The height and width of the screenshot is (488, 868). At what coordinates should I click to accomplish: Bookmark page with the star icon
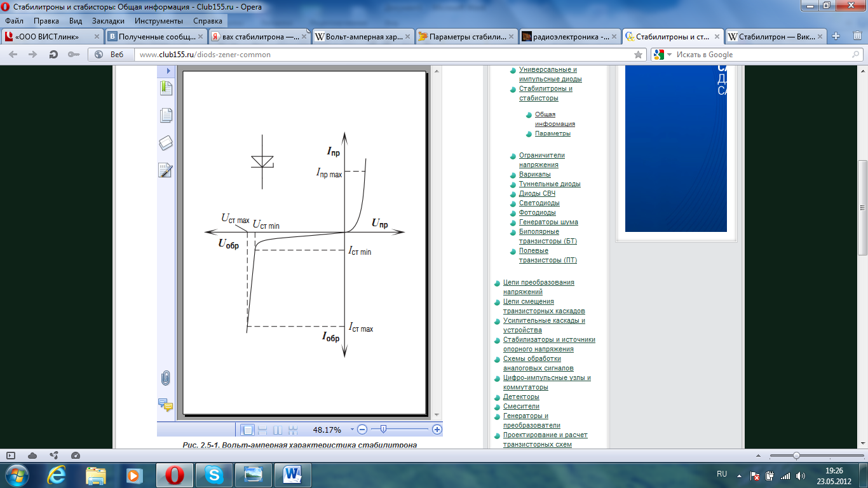coord(638,55)
